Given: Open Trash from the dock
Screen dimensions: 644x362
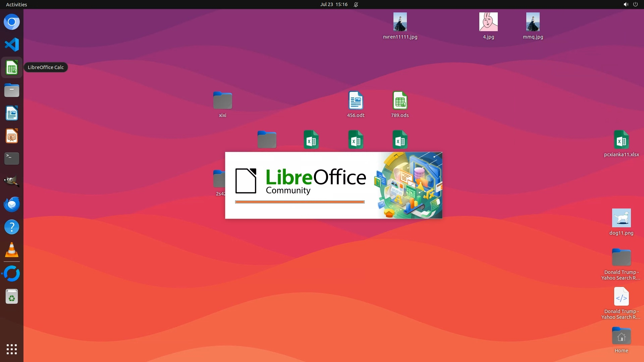Looking at the screenshot, I should click(x=12, y=297).
